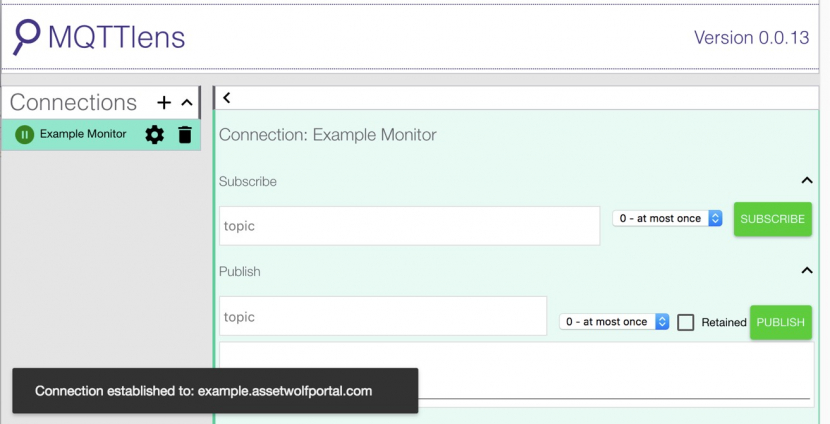Click the Connection established notification toast
830x424 pixels.
click(215, 391)
